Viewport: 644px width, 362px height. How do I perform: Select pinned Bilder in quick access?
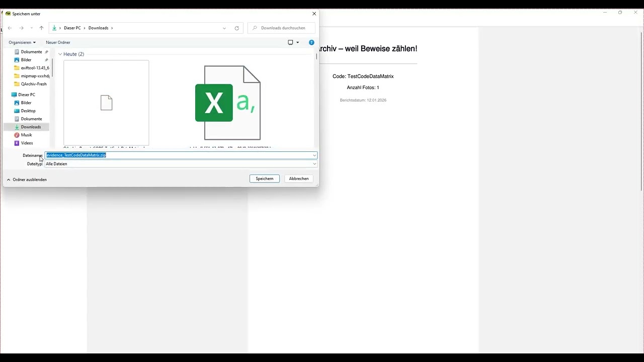(x=26, y=60)
